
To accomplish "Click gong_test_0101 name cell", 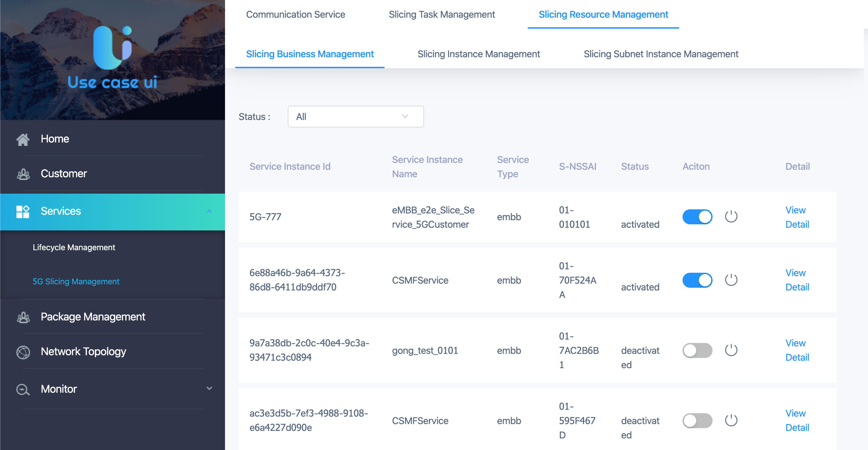I will [x=425, y=350].
